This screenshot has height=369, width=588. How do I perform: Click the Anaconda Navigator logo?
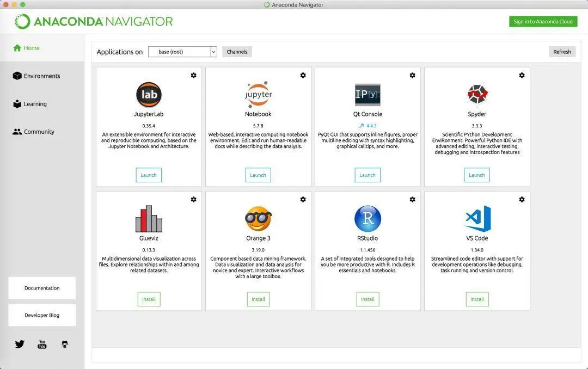[94, 21]
